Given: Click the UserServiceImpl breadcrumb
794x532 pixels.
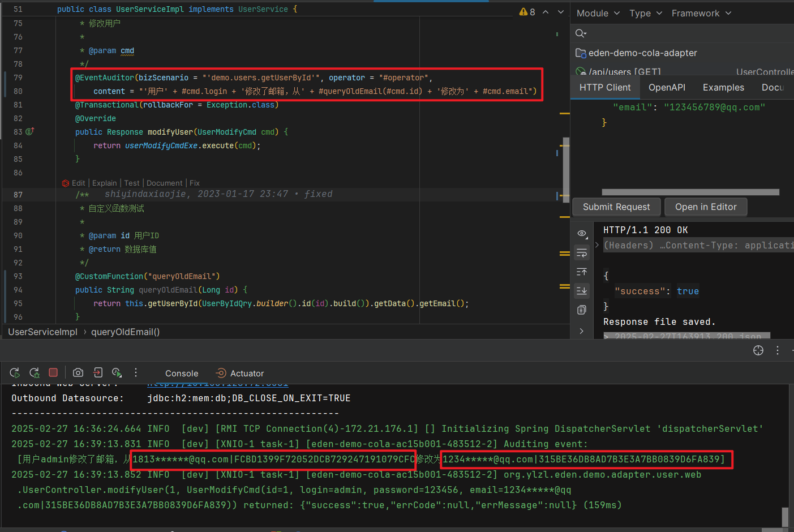Looking at the screenshot, I should click(42, 332).
